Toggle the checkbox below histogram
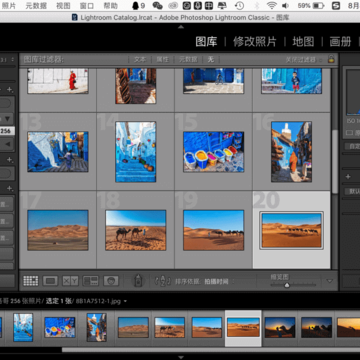This screenshot has width=360, height=360. (x=349, y=132)
